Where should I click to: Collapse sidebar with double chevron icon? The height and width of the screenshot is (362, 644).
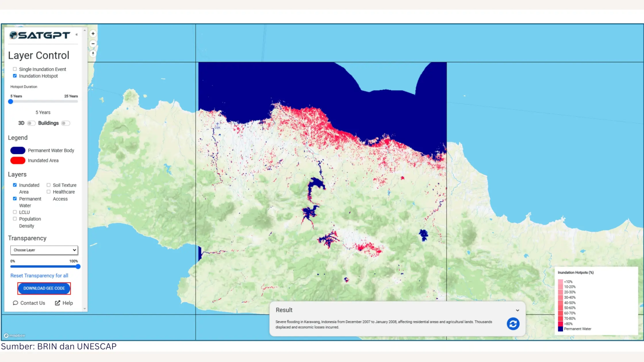click(76, 34)
